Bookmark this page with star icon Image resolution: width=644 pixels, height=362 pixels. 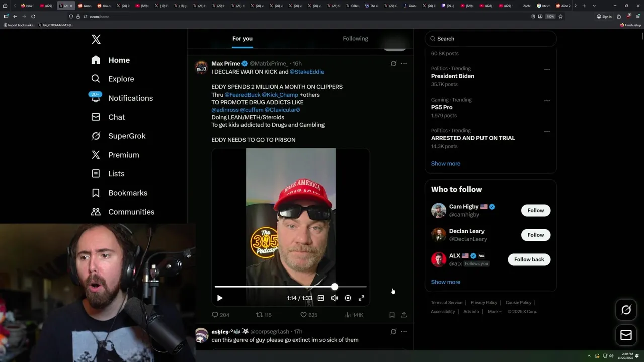(x=560, y=17)
